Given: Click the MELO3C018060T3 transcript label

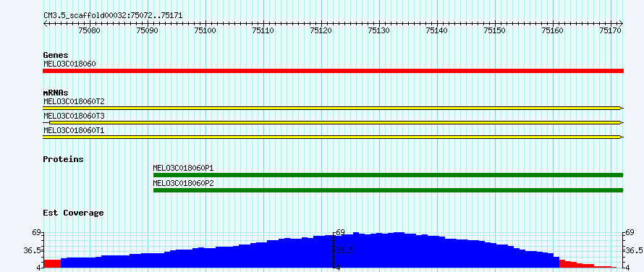Looking at the screenshot, I should pos(74,116).
